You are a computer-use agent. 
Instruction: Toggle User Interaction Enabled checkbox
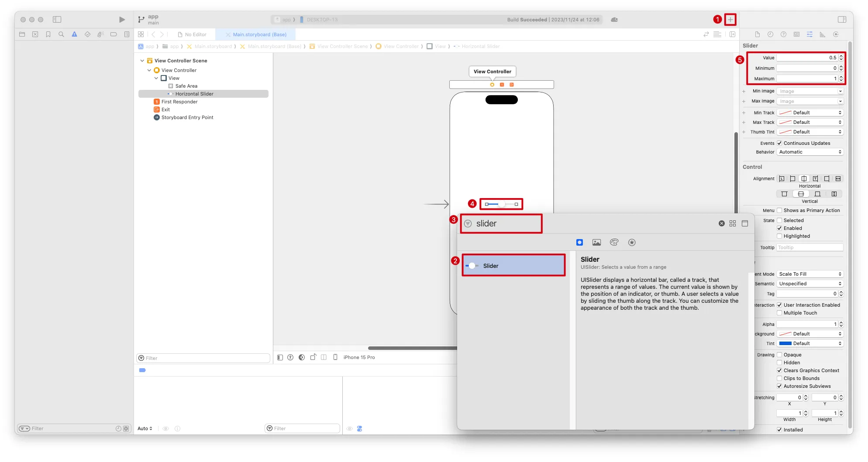tap(779, 305)
